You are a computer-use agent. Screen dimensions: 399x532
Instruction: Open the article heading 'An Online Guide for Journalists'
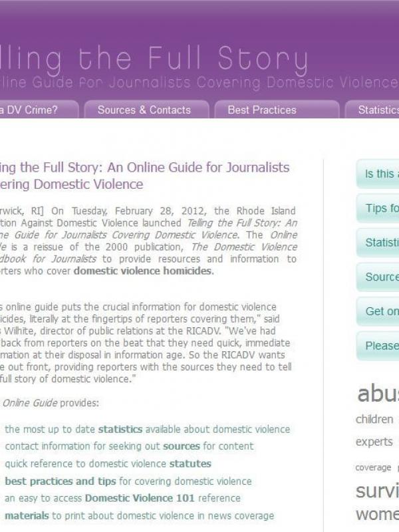198,168
